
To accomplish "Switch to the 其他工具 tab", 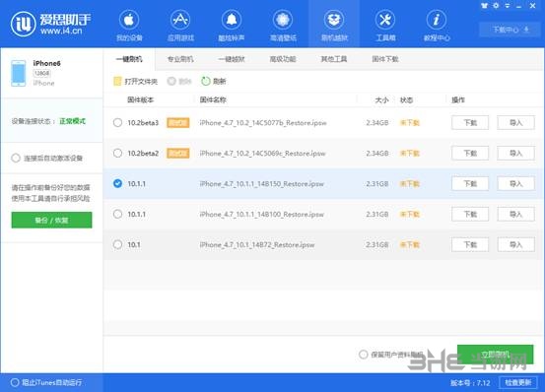I will click(x=334, y=59).
